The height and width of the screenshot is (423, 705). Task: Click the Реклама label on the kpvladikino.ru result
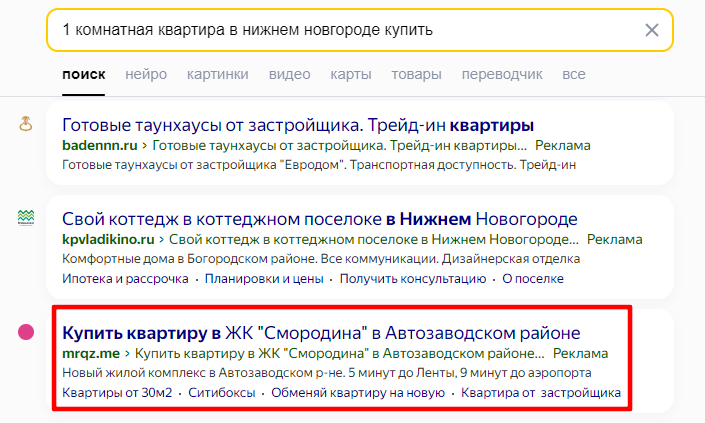(615, 240)
